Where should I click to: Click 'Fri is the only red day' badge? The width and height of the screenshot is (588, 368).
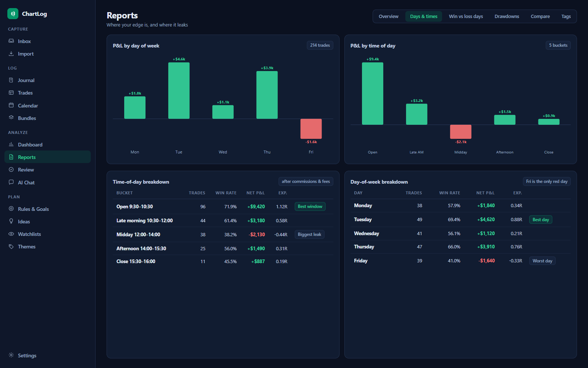(x=547, y=181)
